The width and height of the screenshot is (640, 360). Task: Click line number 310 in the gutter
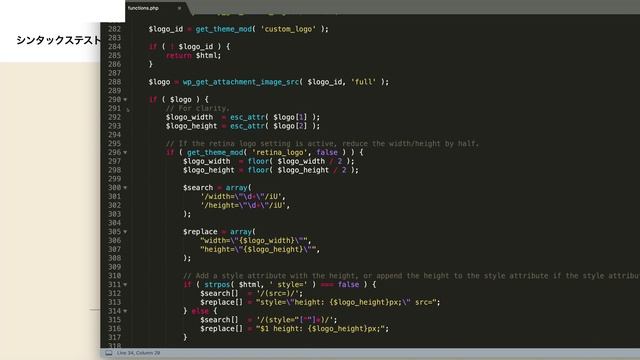[115, 276]
